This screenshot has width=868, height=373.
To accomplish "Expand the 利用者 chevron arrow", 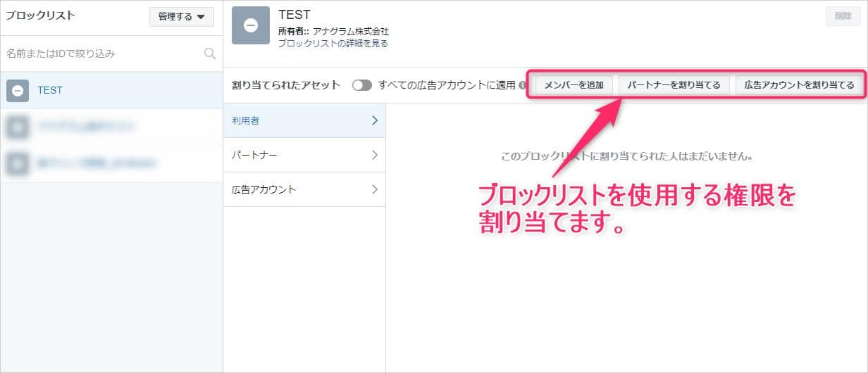I will pyautogui.click(x=374, y=120).
